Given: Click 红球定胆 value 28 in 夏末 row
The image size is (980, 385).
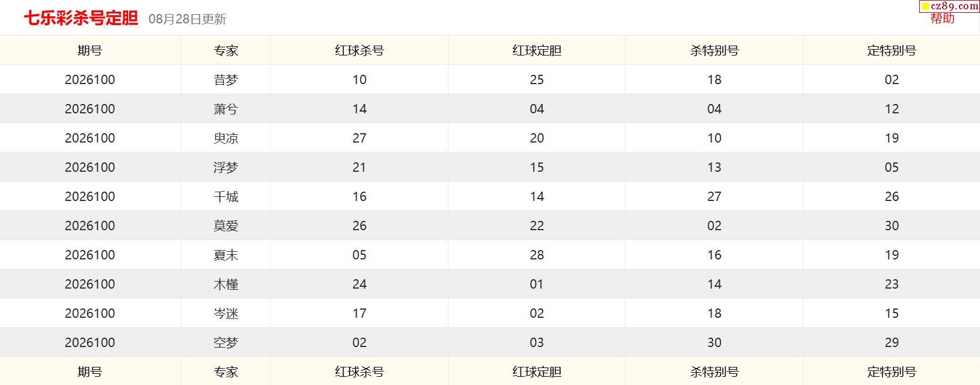Looking at the screenshot, I should click(x=537, y=255).
